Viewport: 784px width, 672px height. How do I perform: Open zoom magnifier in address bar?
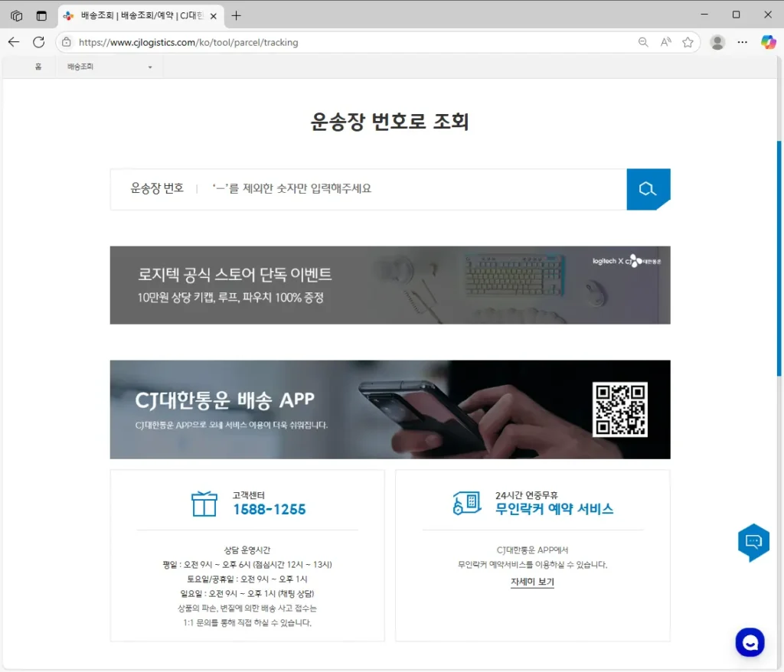643,42
